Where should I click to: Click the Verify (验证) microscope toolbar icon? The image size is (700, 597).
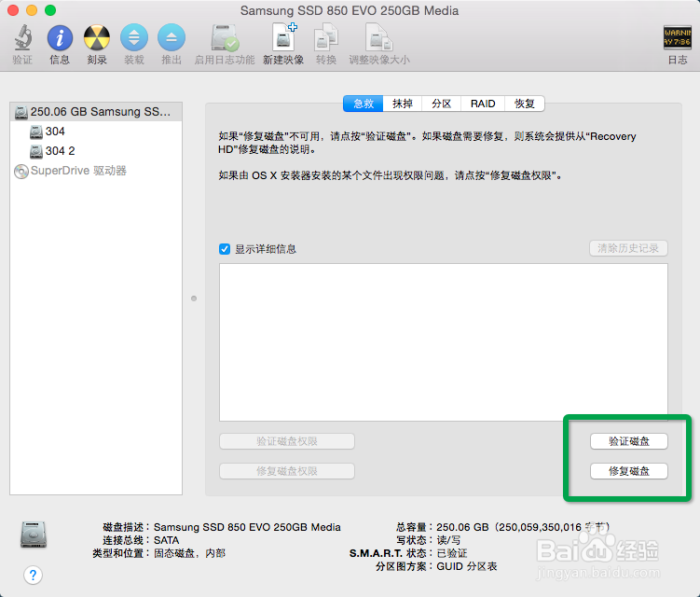pos(22,37)
